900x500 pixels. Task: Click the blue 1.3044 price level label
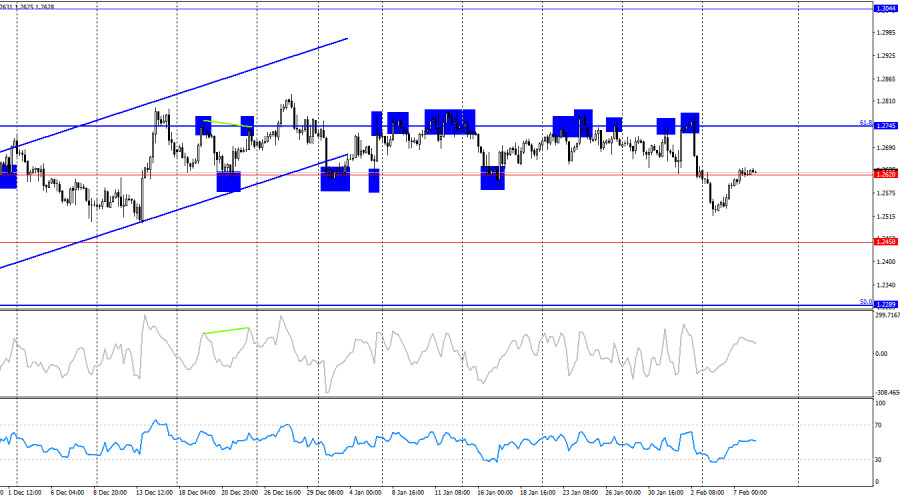point(885,9)
